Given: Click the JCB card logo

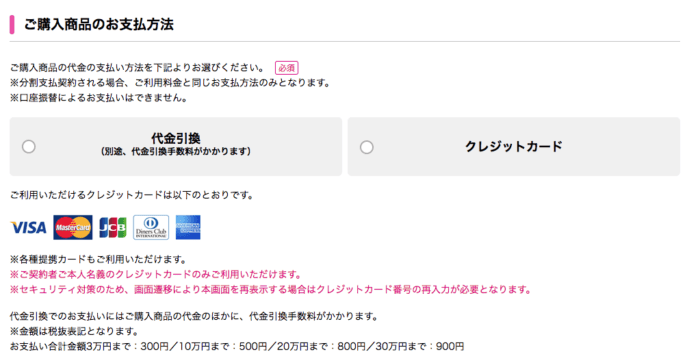Looking at the screenshot, I should click(112, 228).
